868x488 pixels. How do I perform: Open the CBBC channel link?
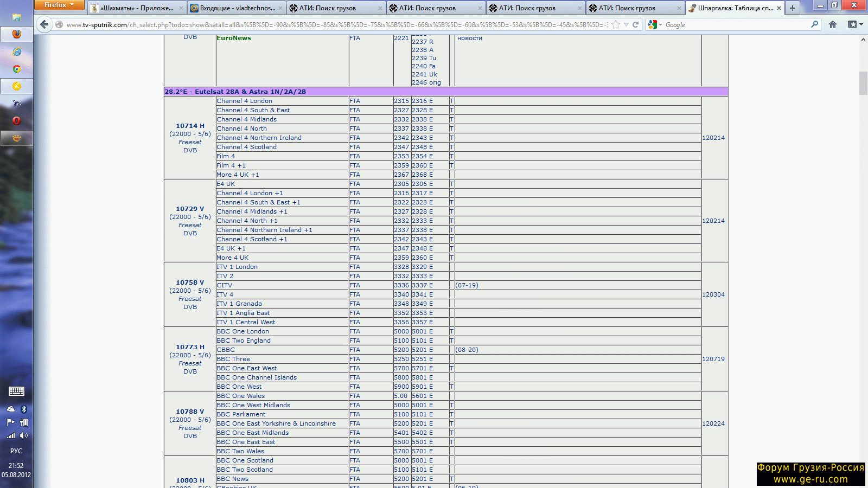pos(226,350)
